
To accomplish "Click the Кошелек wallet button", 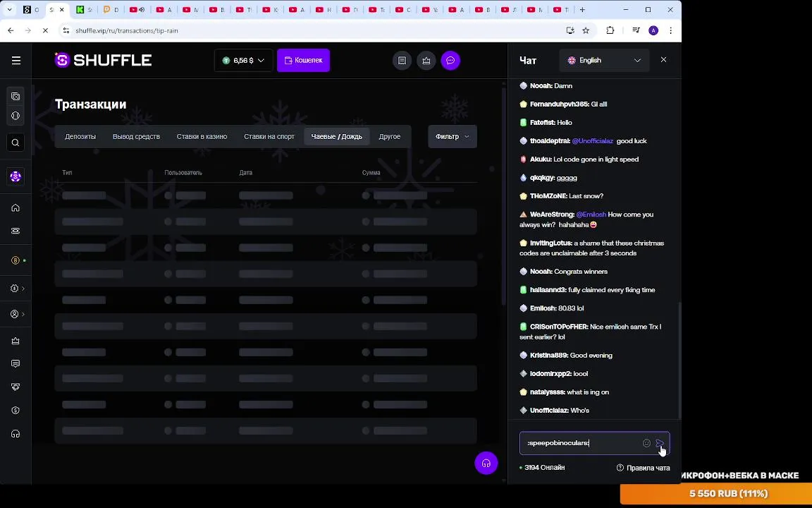I will (303, 60).
